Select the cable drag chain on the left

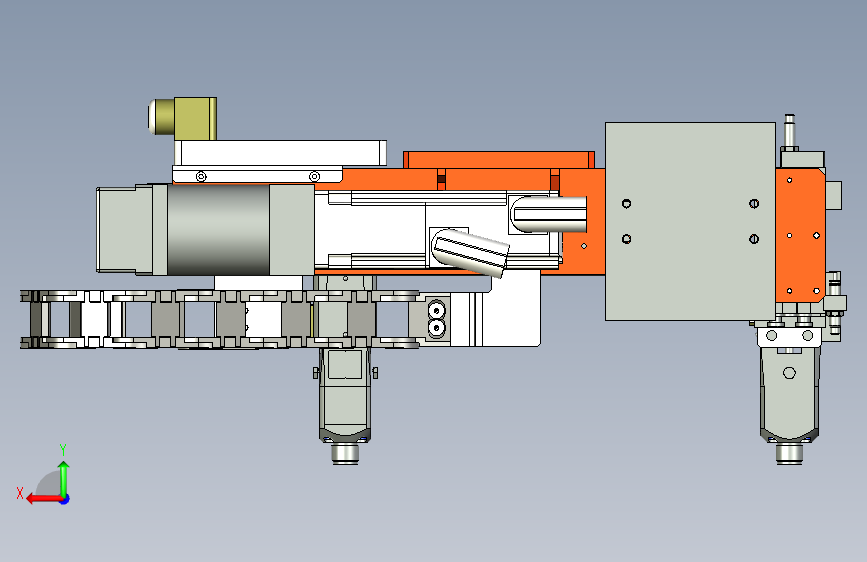[218, 319]
